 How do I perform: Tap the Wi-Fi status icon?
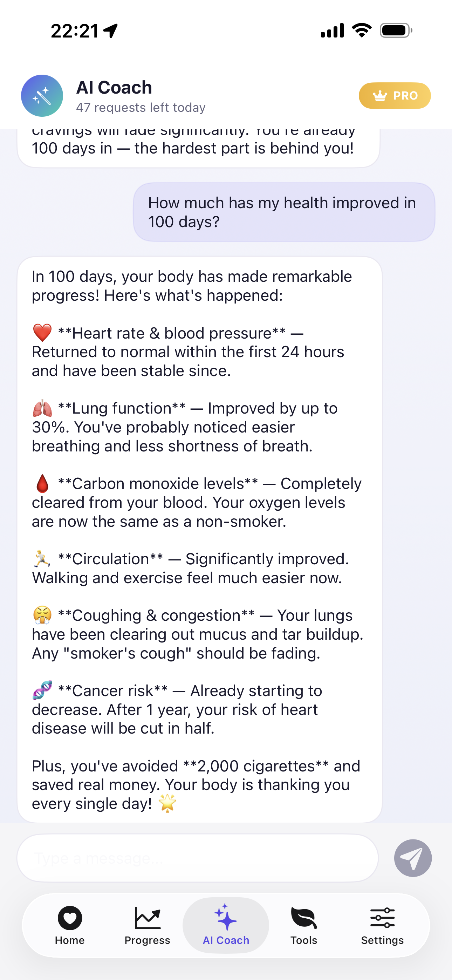pos(362,30)
